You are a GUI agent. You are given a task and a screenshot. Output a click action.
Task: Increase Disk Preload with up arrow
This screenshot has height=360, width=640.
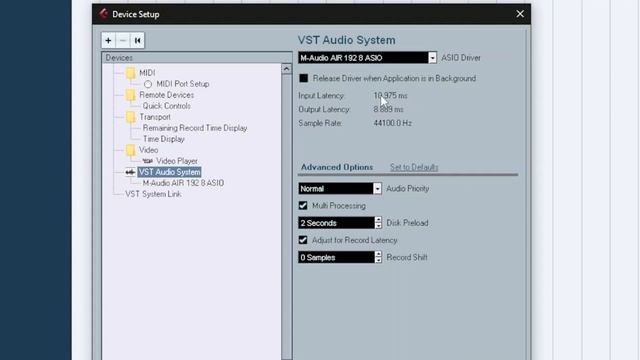pyautogui.click(x=378, y=220)
